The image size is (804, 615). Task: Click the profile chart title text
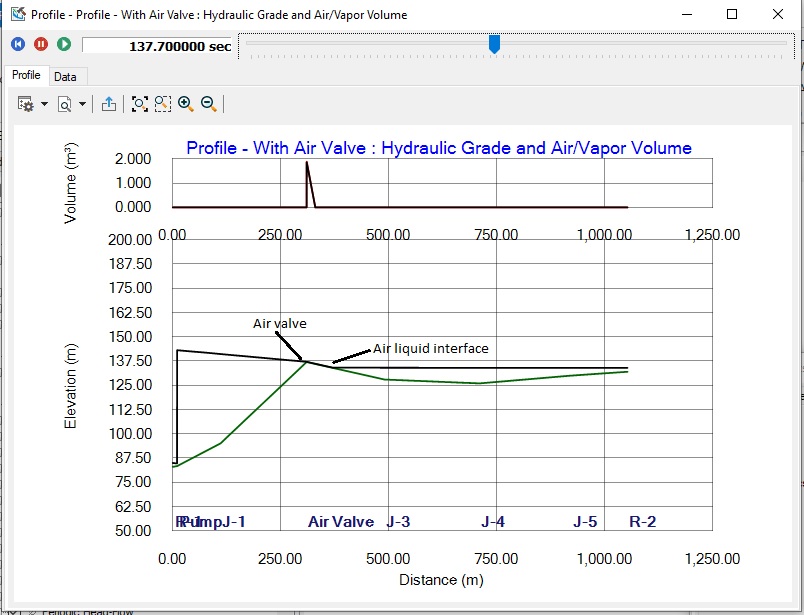tap(439, 148)
